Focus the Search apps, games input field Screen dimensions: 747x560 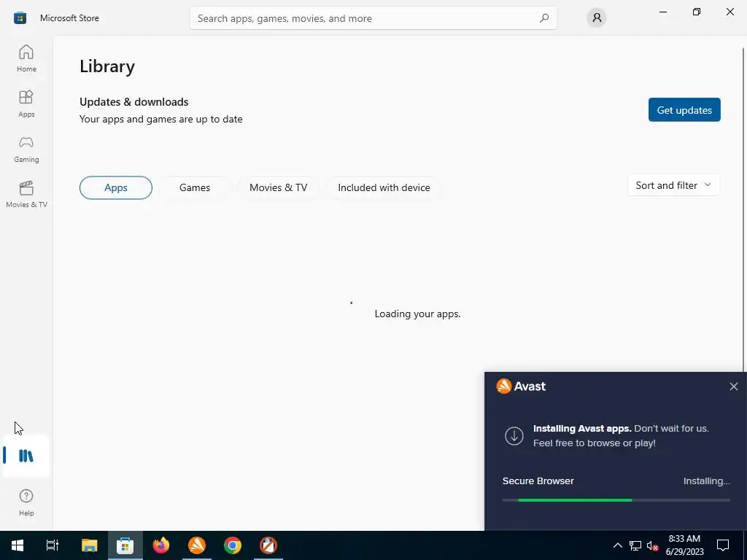[x=373, y=18]
